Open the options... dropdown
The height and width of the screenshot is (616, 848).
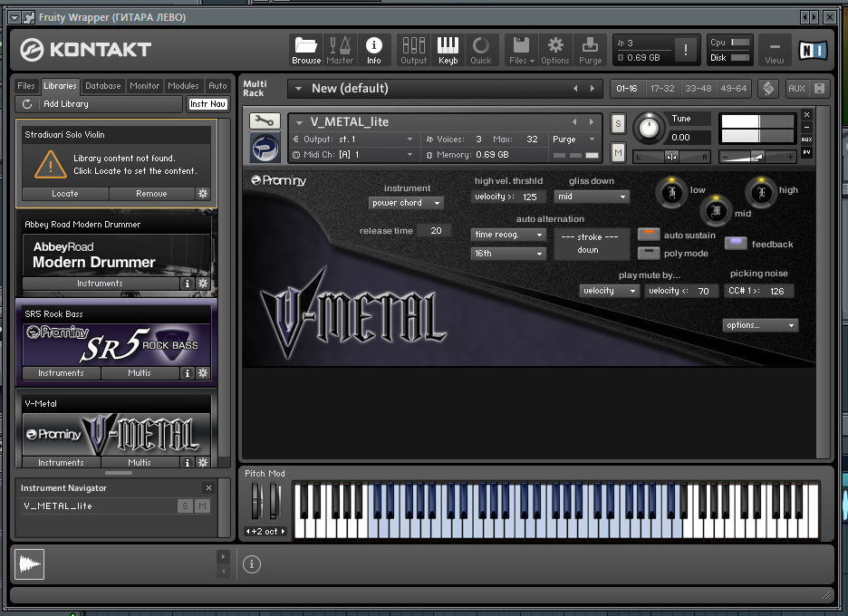point(760,325)
